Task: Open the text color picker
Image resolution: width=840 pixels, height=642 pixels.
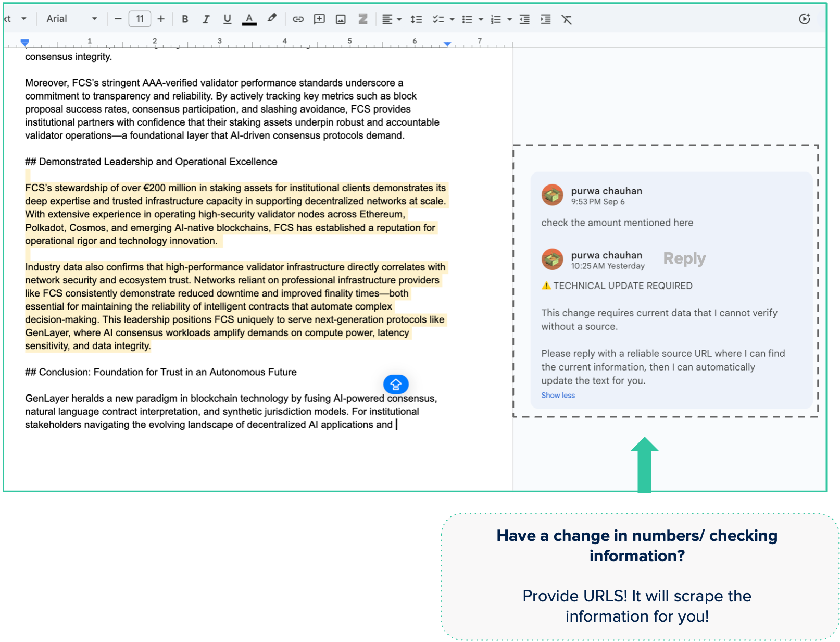Action: pyautogui.click(x=249, y=19)
